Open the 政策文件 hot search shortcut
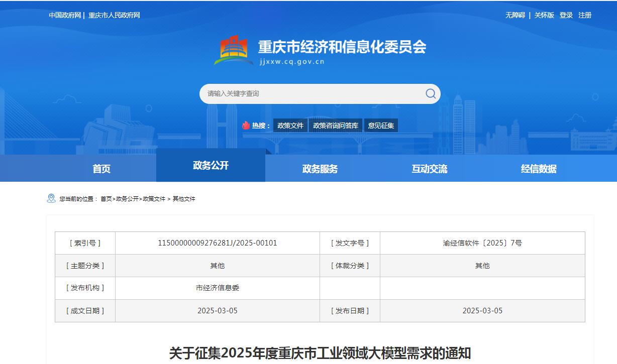 point(289,125)
